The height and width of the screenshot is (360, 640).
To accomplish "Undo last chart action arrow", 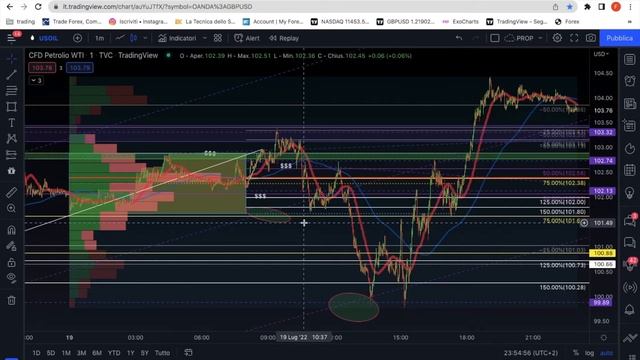I will 459,38.
